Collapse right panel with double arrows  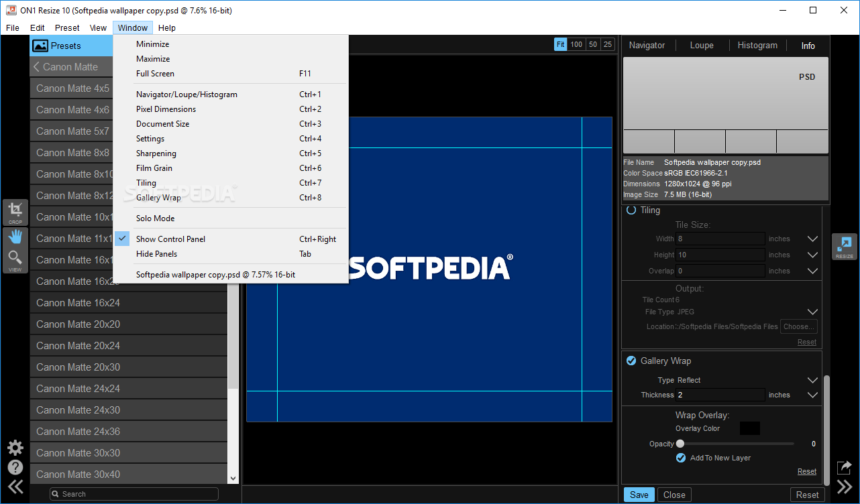pos(845,487)
